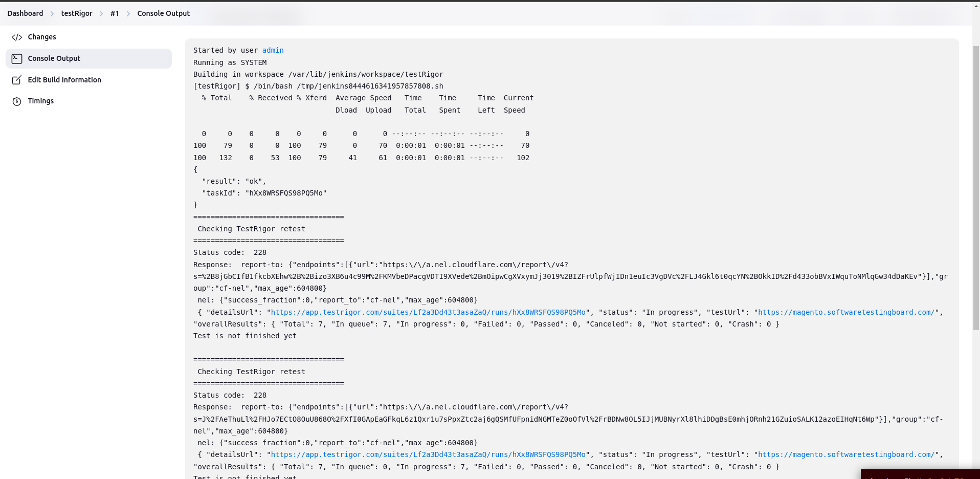980x479 pixels.
Task: Open Edit Build Information
Action: point(88,80)
